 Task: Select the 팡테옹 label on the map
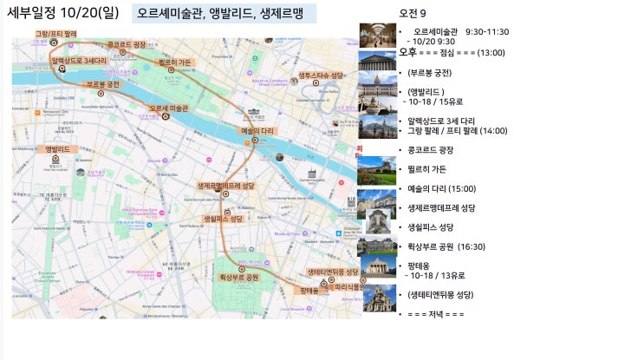[x=309, y=291]
